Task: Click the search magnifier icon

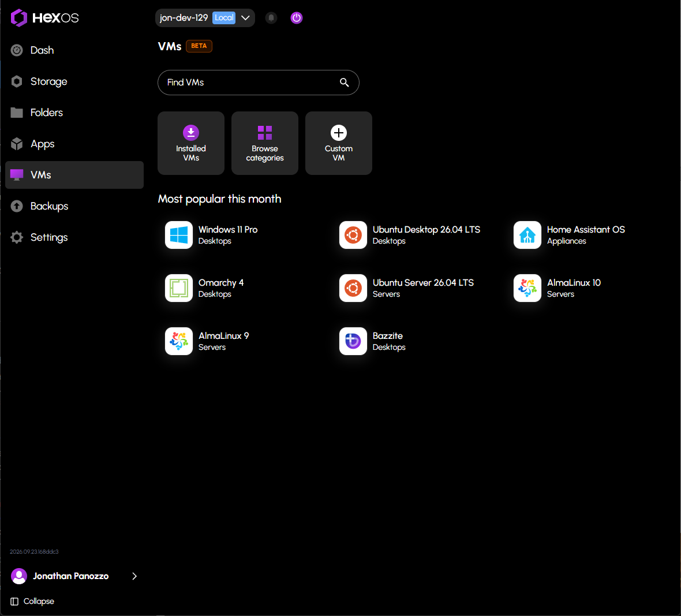Action: 345,83
